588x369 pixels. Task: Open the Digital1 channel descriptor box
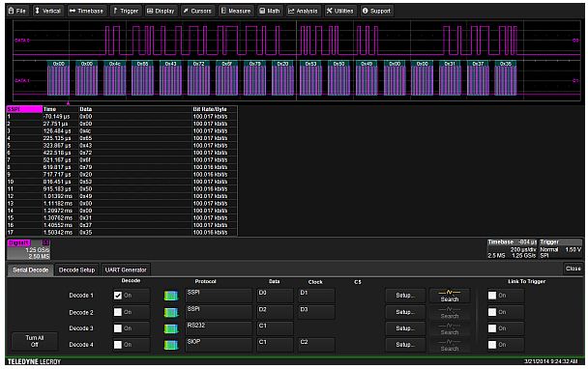point(28,249)
